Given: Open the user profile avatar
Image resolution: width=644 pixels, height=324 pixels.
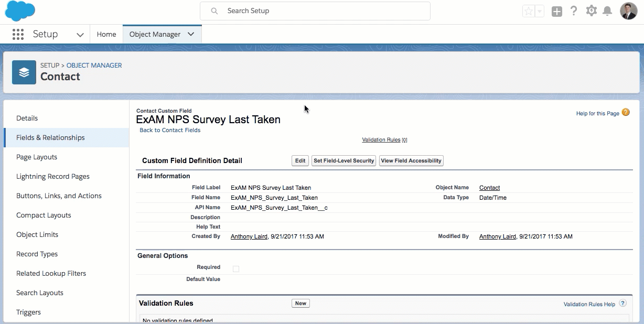Looking at the screenshot, I should click(628, 10).
